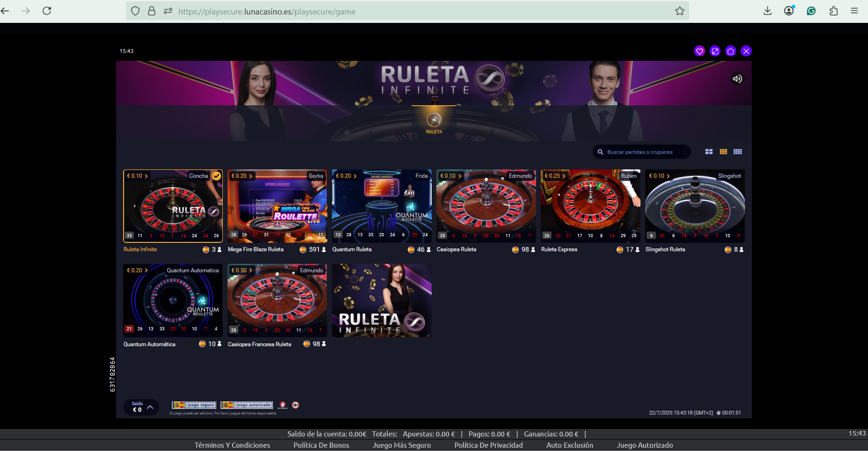Open the Grammarly extension icon
This screenshot has width=868, height=451.
click(x=811, y=11)
